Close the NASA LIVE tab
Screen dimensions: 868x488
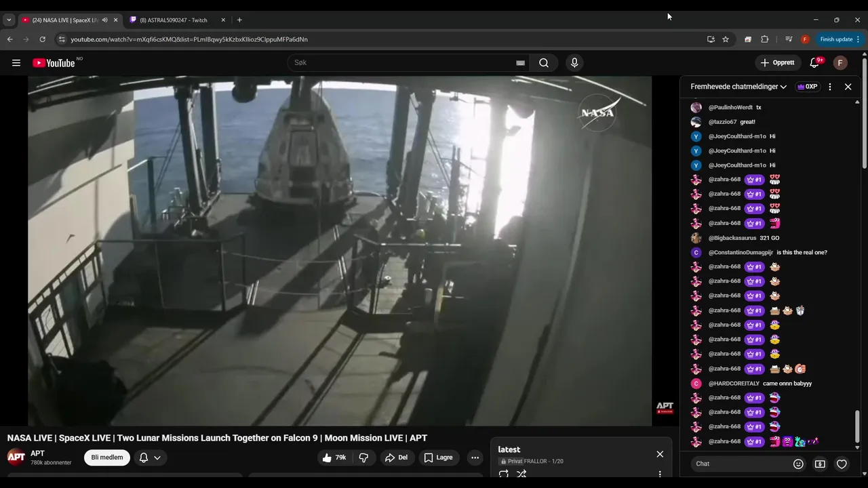(115, 20)
